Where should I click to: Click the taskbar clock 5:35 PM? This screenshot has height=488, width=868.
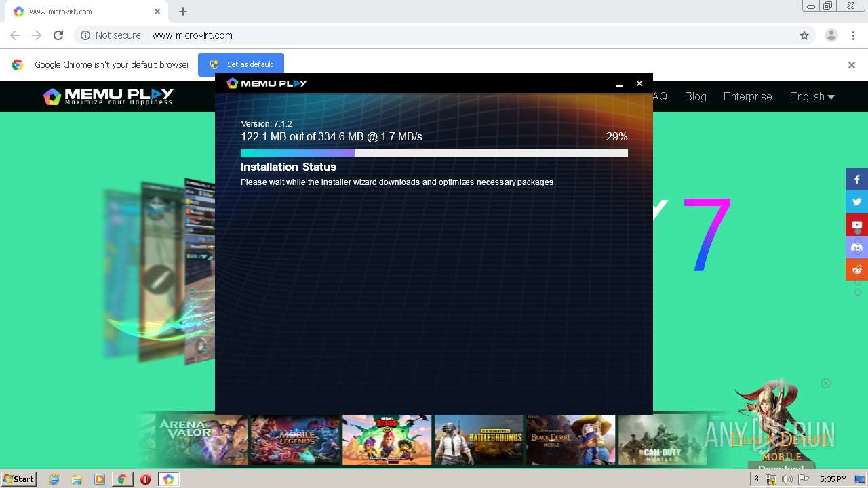(833, 479)
